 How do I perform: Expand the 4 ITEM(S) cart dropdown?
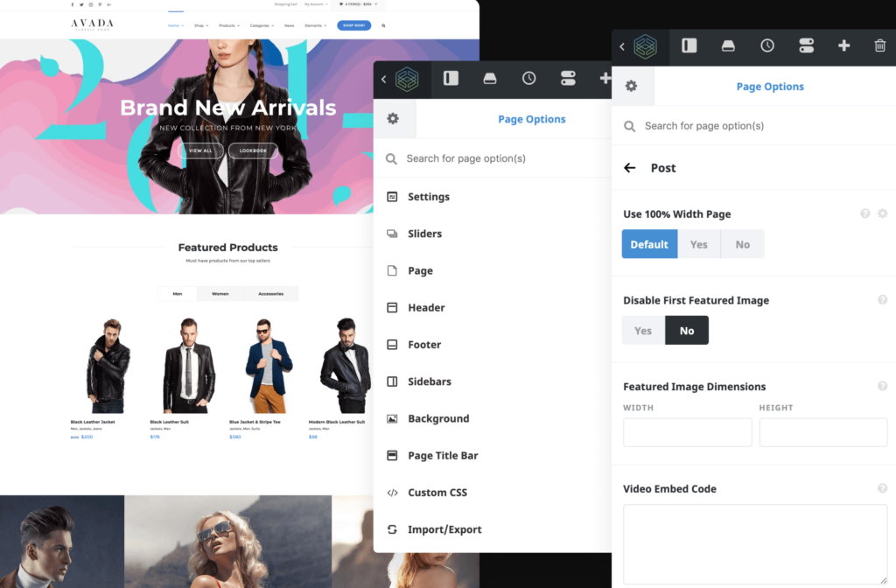coord(358,4)
